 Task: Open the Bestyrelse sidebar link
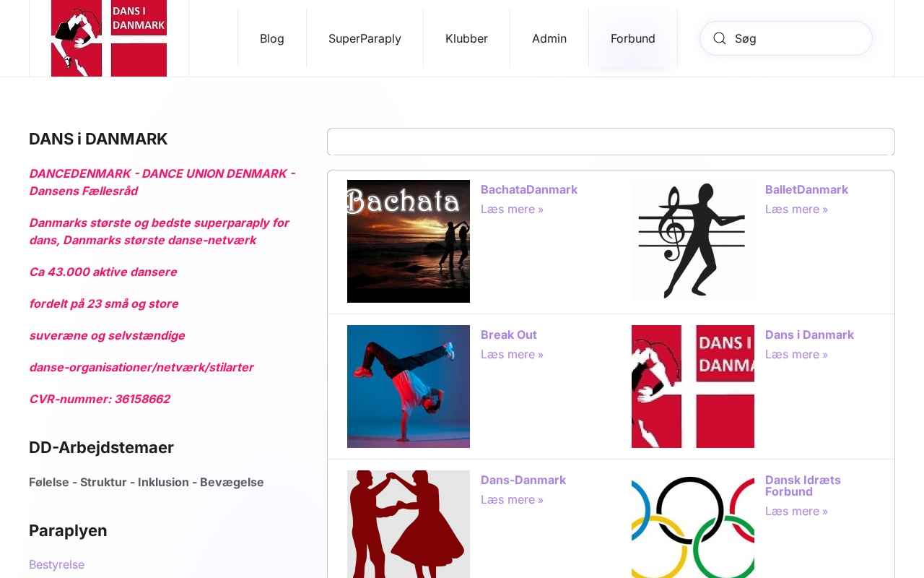point(56,564)
